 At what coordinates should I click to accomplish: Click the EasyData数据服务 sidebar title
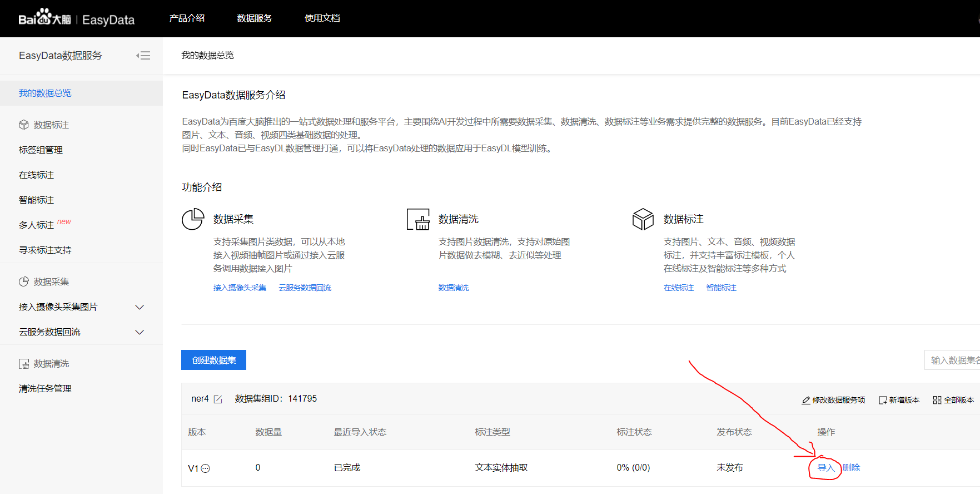pos(61,56)
